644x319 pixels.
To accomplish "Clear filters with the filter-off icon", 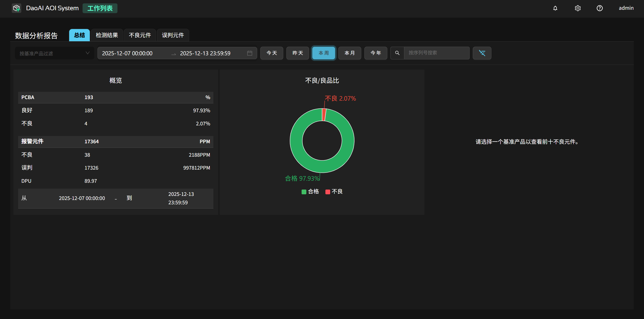I will click(x=482, y=53).
